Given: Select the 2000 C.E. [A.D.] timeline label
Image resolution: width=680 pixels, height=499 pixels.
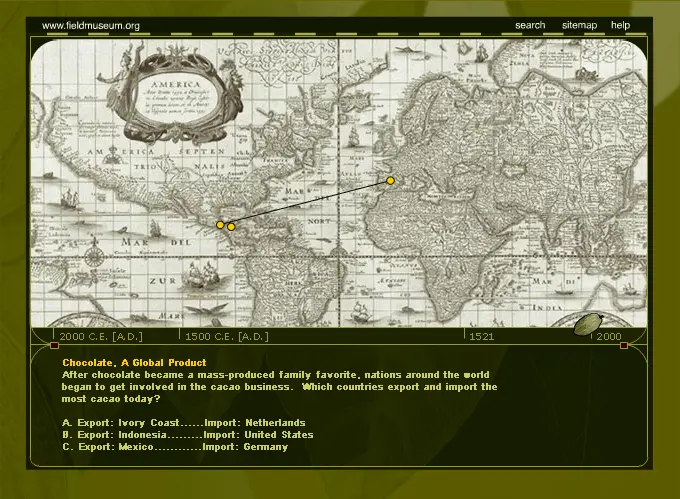Looking at the screenshot, I should coord(101,336).
